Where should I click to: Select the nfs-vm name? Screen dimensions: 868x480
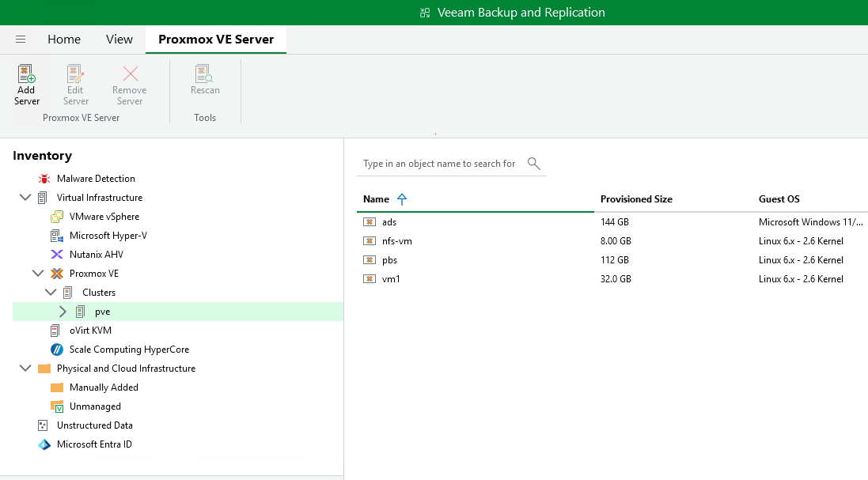(x=397, y=241)
